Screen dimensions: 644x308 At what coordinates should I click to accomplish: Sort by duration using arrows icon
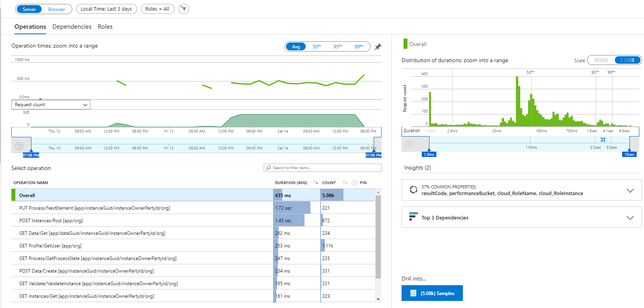[x=316, y=183]
